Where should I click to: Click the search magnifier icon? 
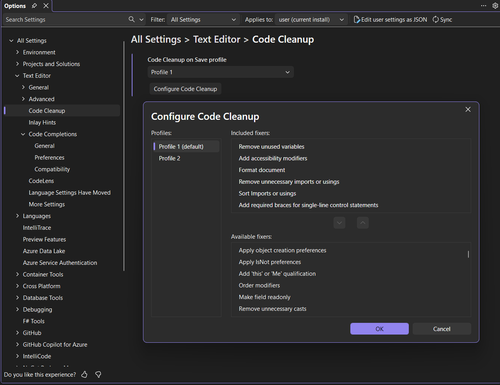[132, 19]
